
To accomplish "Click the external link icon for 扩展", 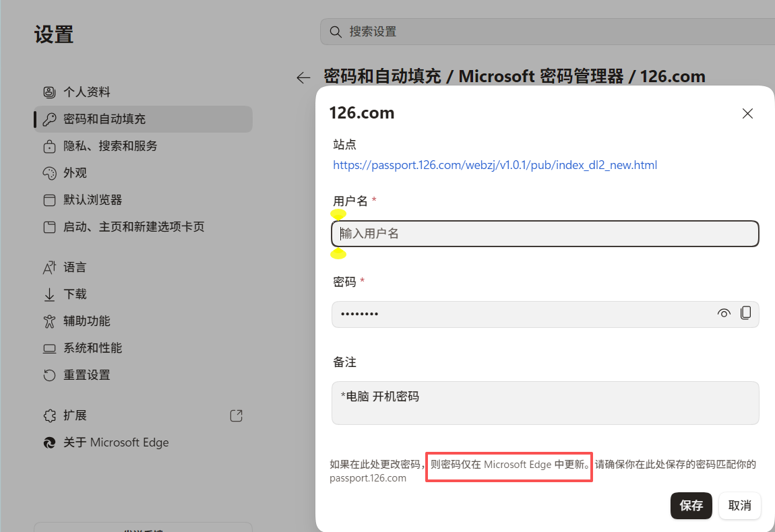I will (x=237, y=416).
